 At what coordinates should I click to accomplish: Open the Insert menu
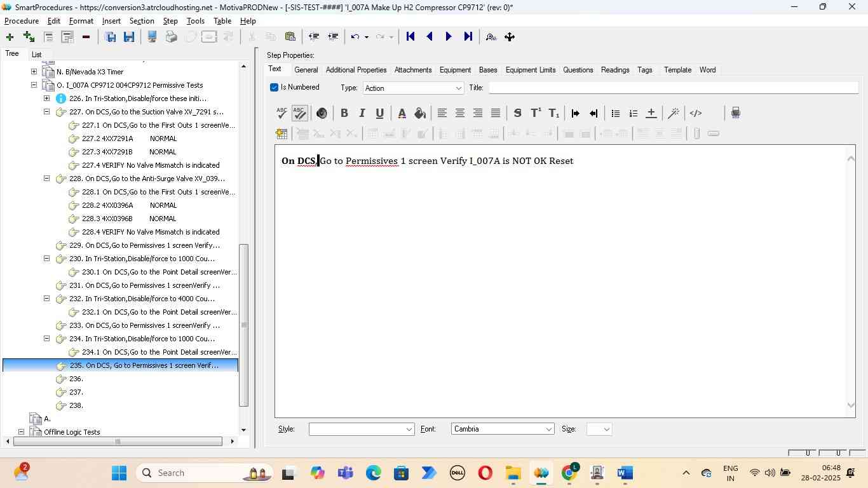(x=111, y=21)
